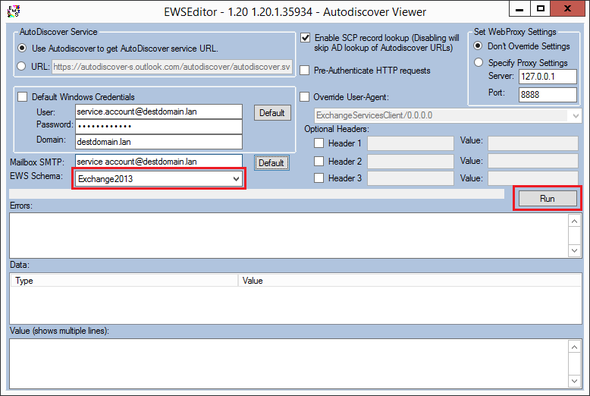Click Default button beside User field
The width and height of the screenshot is (590, 396).
[272, 113]
